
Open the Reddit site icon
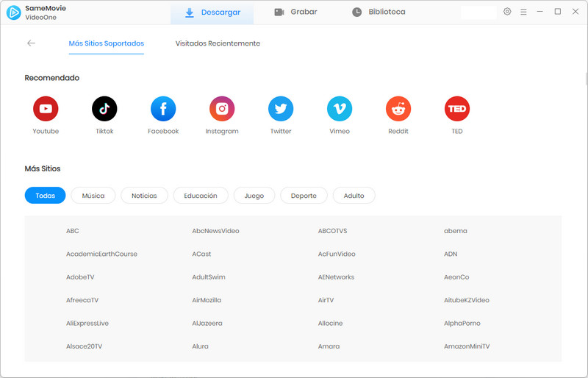click(398, 109)
